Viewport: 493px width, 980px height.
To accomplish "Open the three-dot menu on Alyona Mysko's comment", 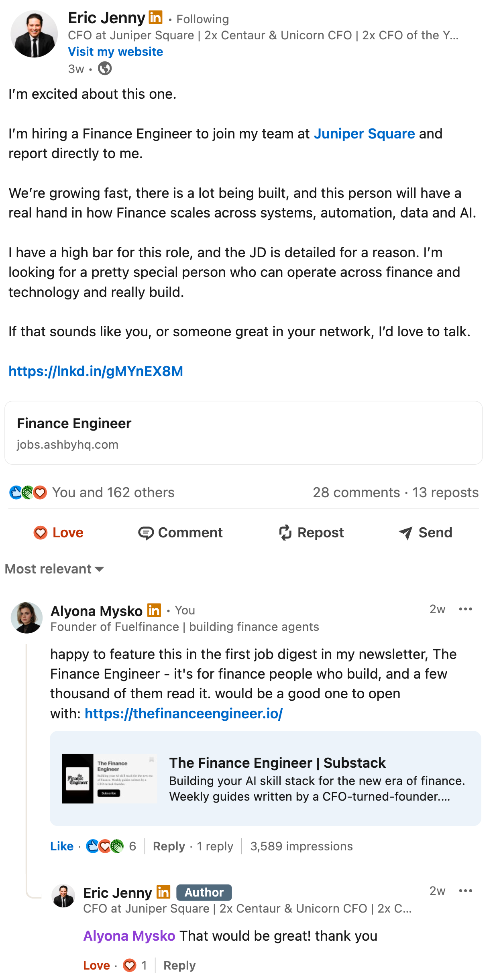I will point(465,609).
